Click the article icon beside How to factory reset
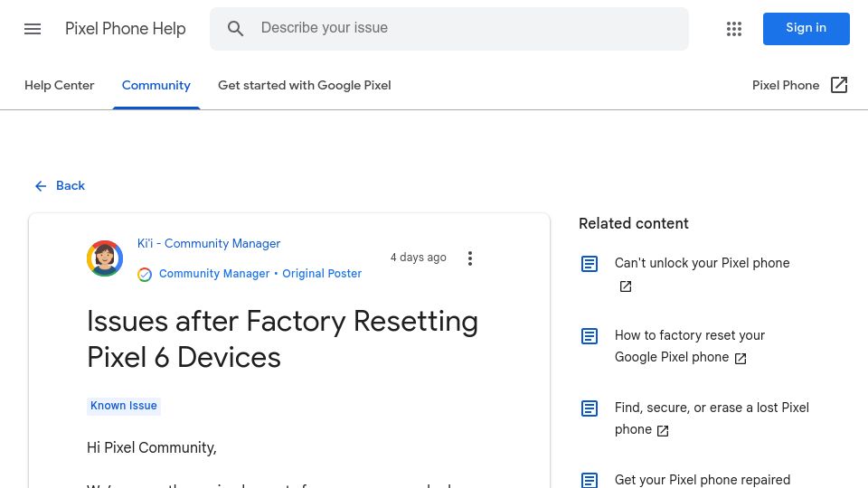 (590, 336)
